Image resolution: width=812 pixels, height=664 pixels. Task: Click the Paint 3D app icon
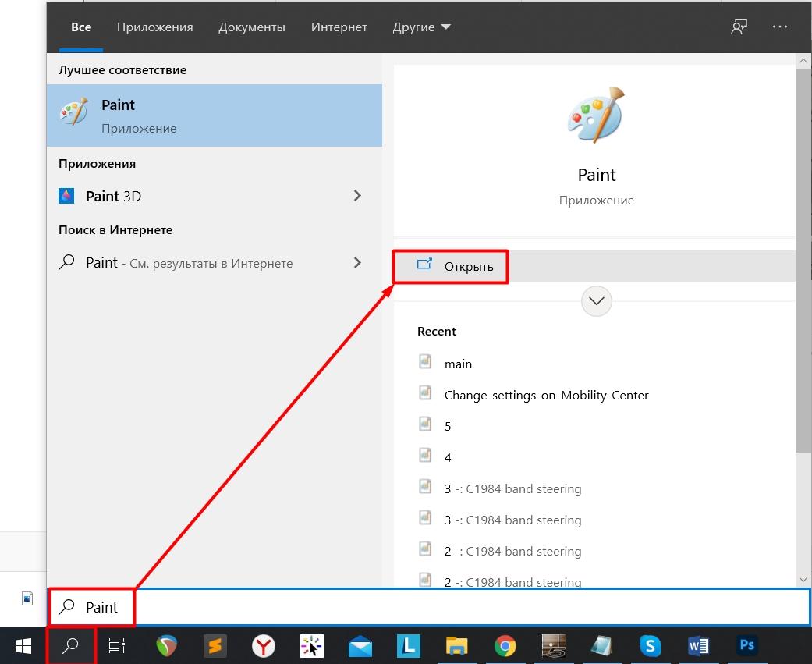tap(66, 196)
